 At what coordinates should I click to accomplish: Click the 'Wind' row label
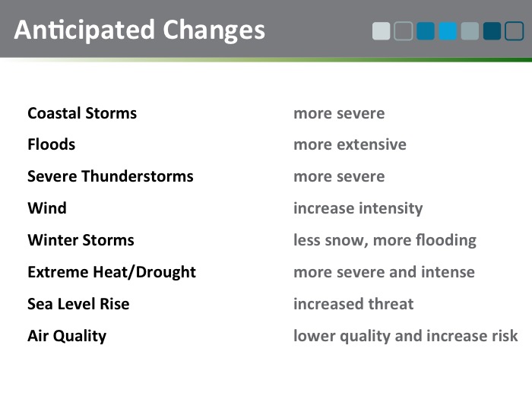tap(47, 208)
